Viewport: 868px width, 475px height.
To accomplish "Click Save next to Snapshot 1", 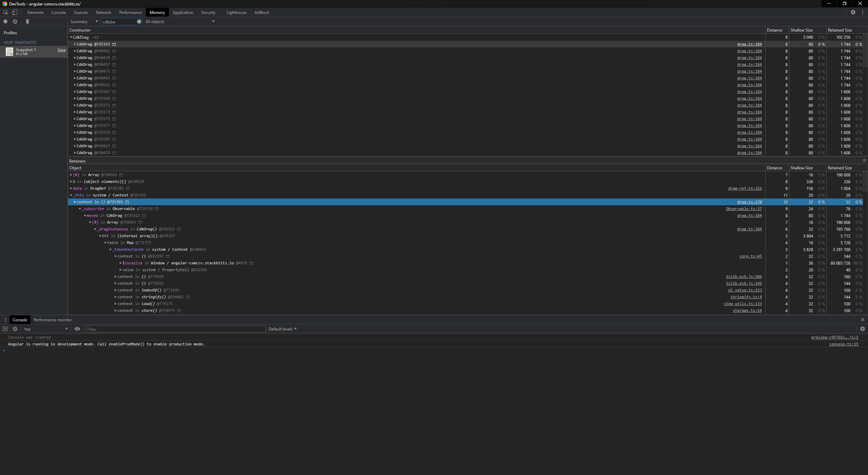I will tap(61, 50).
